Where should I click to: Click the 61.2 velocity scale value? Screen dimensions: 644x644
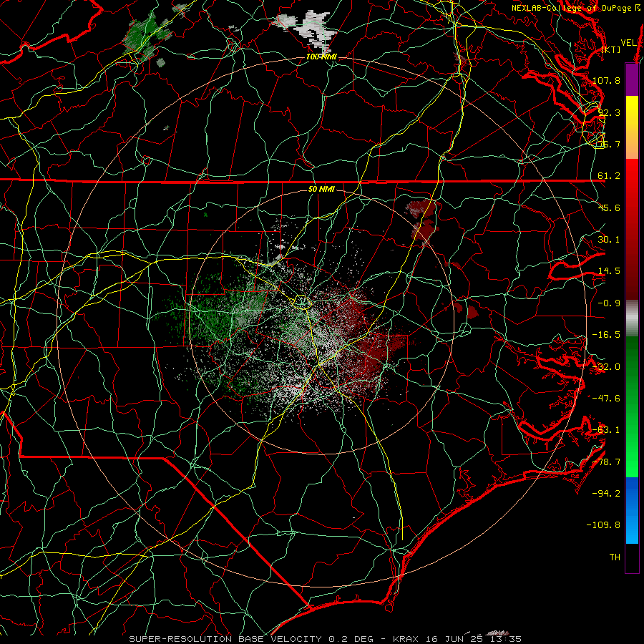[609, 176]
